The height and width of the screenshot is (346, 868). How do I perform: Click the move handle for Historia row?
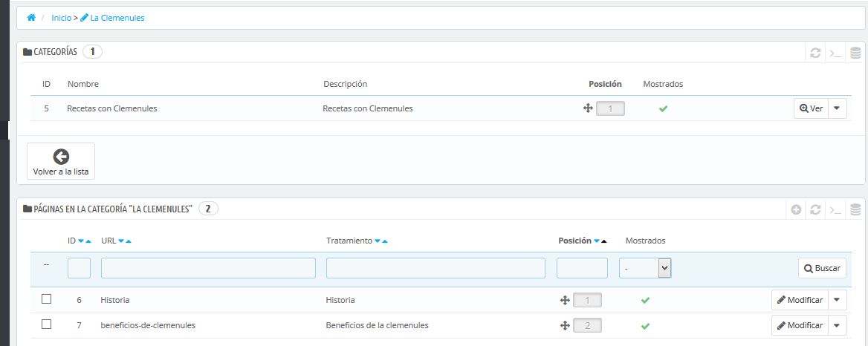tap(565, 301)
